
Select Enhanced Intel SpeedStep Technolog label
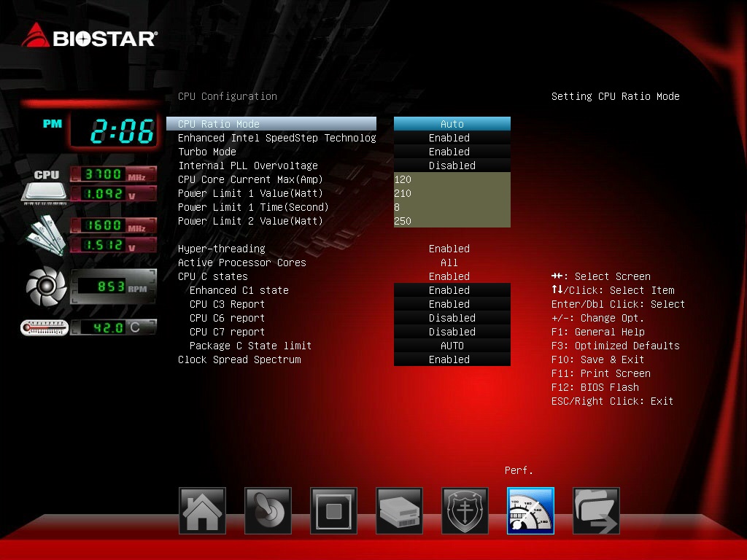tap(276, 138)
